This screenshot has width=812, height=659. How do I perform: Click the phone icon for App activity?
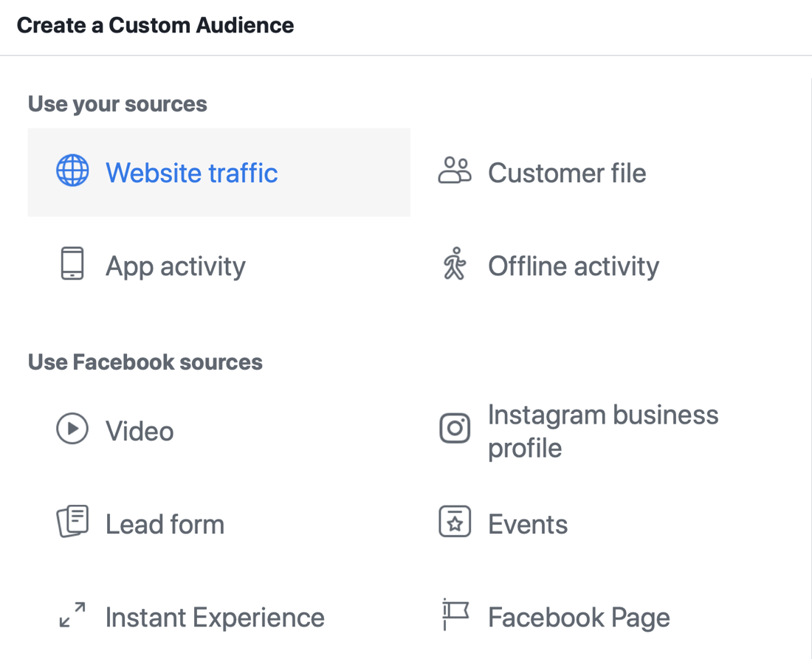pos(72,264)
